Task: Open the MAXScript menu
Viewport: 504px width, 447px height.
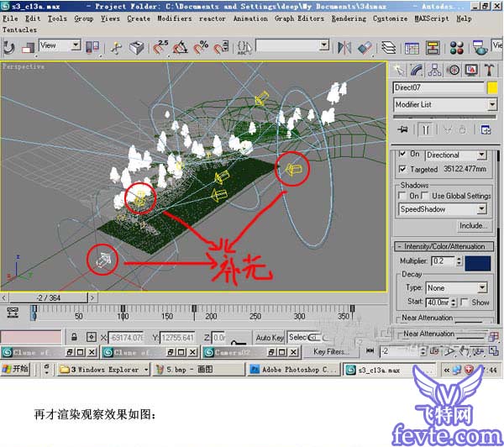Action: pos(432,18)
